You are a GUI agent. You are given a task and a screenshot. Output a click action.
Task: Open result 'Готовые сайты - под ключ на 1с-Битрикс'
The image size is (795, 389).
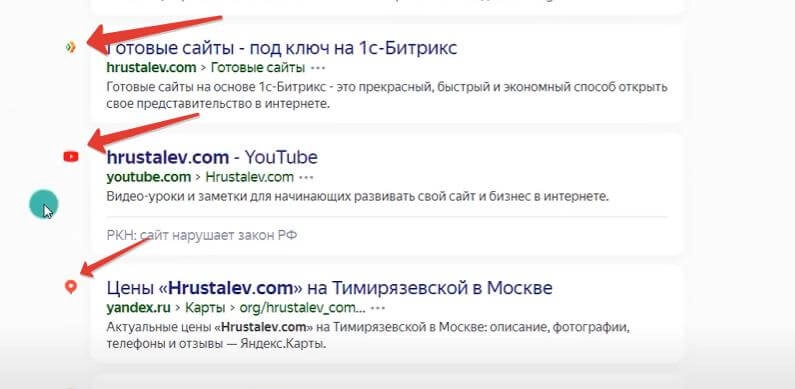[x=282, y=48]
